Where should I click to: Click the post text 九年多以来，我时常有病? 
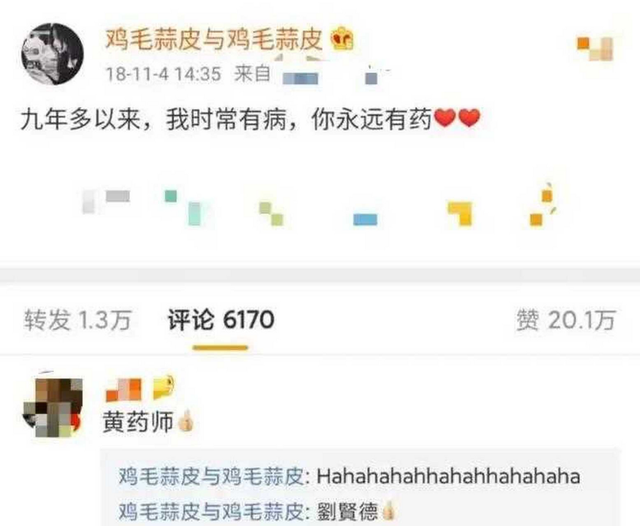153,120
